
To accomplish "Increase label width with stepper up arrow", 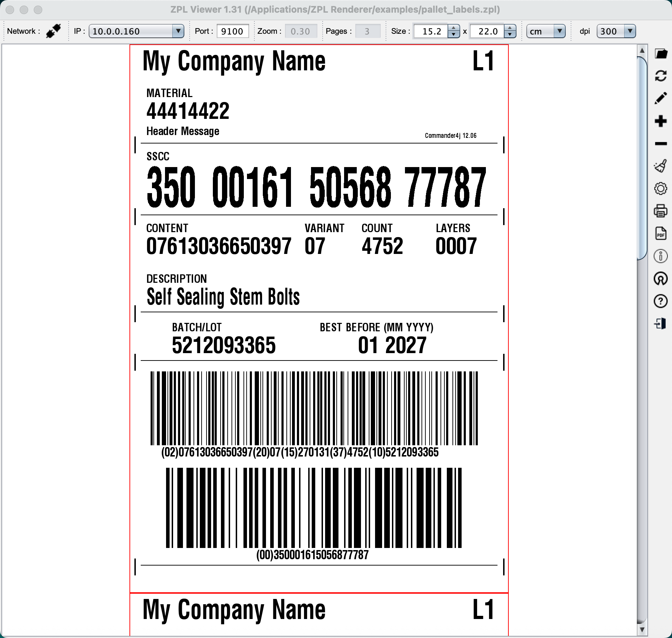I will [454, 28].
